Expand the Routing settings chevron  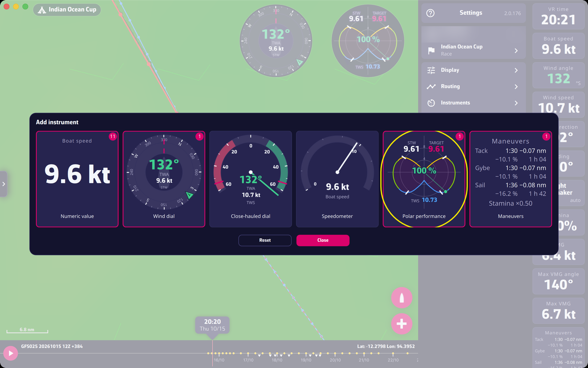[x=516, y=87]
